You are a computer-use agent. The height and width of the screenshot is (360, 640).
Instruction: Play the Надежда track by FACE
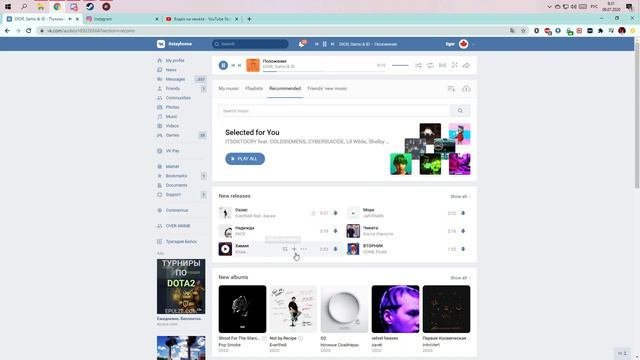(225, 231)
